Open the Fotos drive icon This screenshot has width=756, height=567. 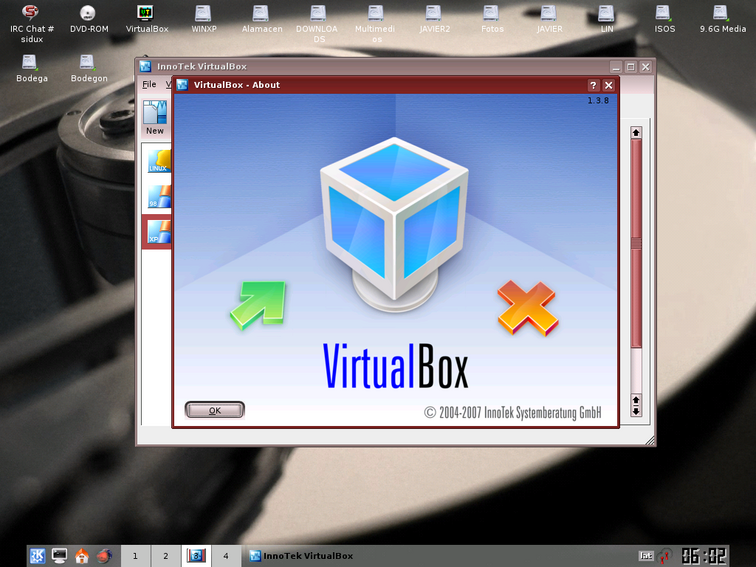point(492,19)
